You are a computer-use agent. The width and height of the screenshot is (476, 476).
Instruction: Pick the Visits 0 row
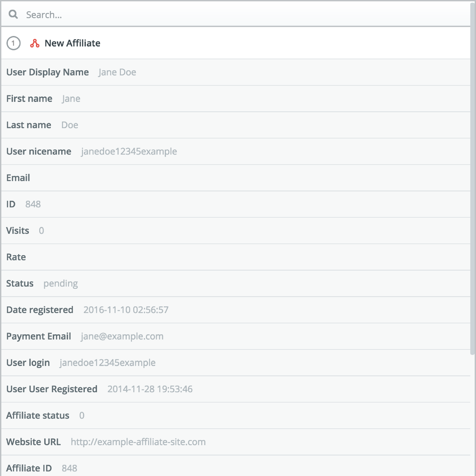[236, 231]
